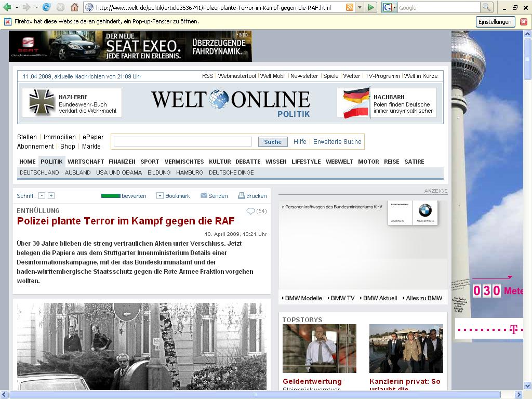532x399 pixels.
Task: Click the vertical scrollbar down arrow
Action: pos(528,386)
